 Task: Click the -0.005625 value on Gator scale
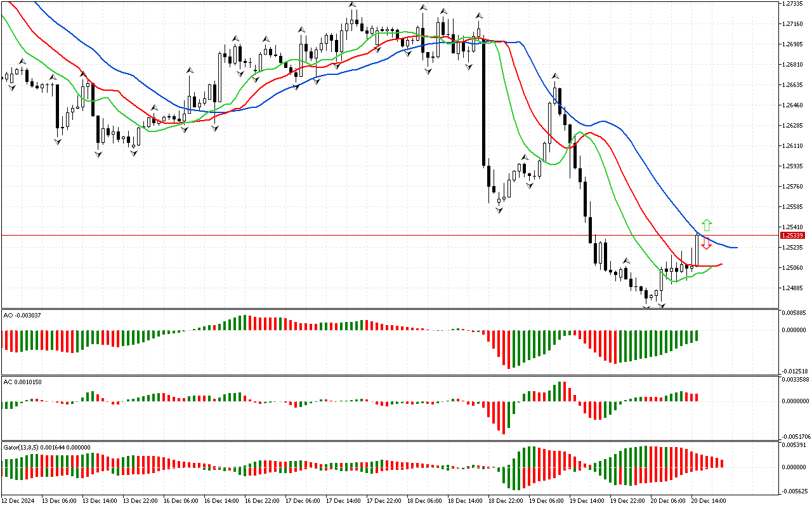coord(795,491)
